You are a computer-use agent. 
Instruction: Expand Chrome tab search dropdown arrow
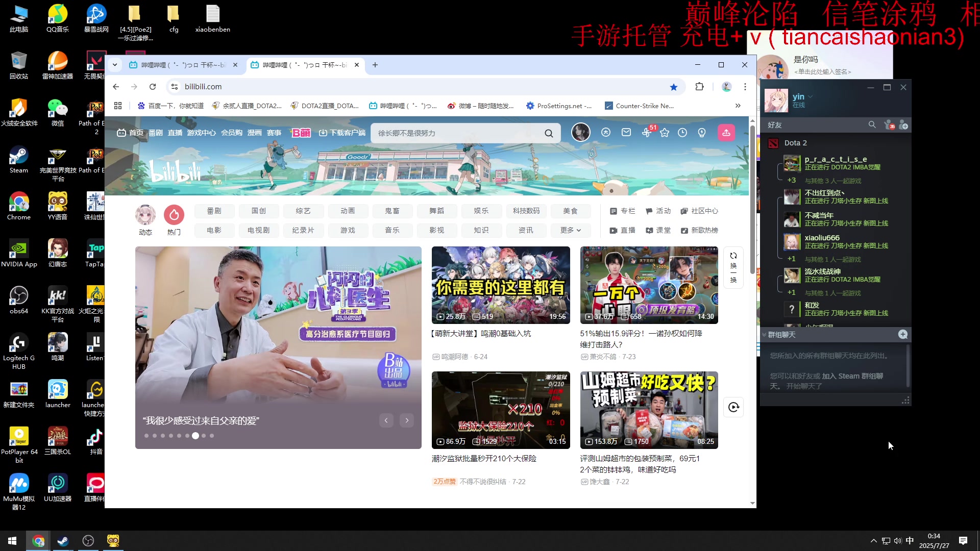[115, 65]
